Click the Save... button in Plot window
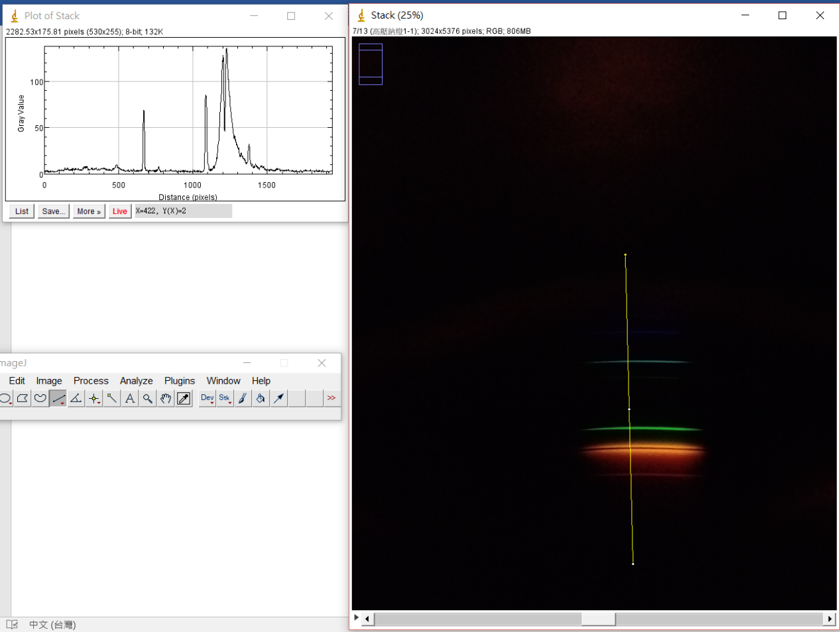 (53, 211)
